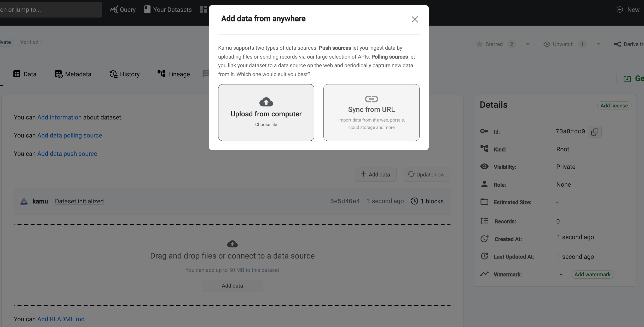Viewport: 644px width, 327px height.
Task: Click the New plus icon in header
Action: 620,10
